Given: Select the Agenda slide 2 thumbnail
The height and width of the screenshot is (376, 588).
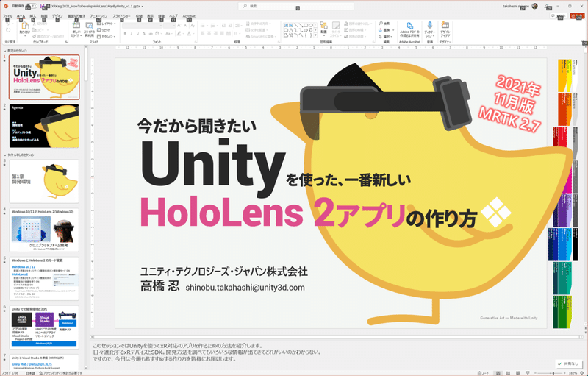Looking at the screenshot, I should [44, 126].
